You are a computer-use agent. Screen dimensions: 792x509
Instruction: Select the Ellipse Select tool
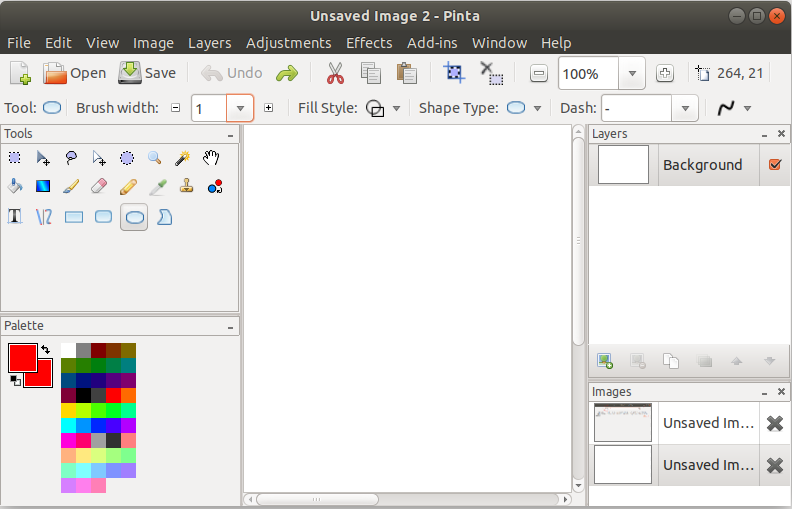pos(127,158)
